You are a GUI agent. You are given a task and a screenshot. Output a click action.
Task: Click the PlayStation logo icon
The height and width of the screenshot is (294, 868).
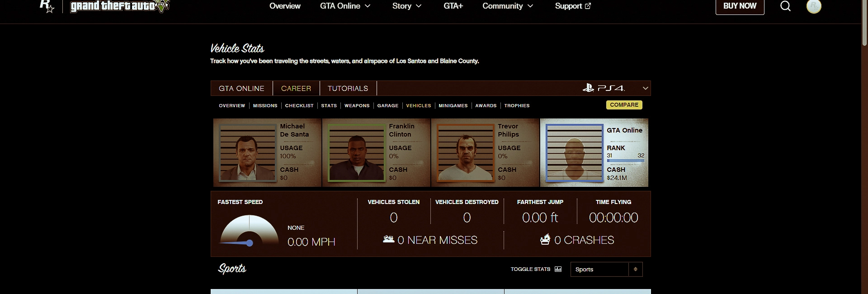tap(588, 88)
